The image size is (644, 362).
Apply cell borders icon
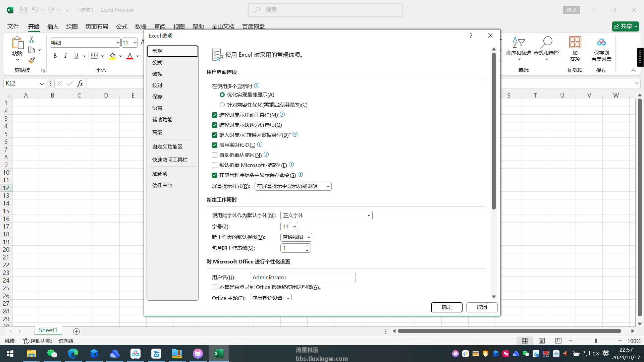click(x=95, y=56)
